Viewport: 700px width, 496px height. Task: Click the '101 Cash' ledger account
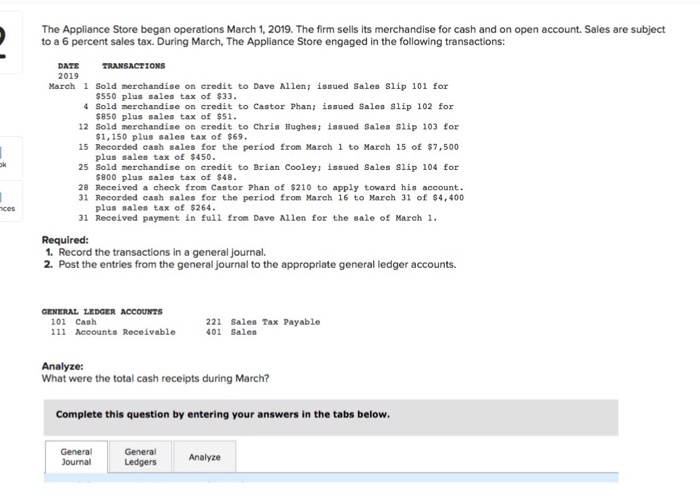coord(73,322)
